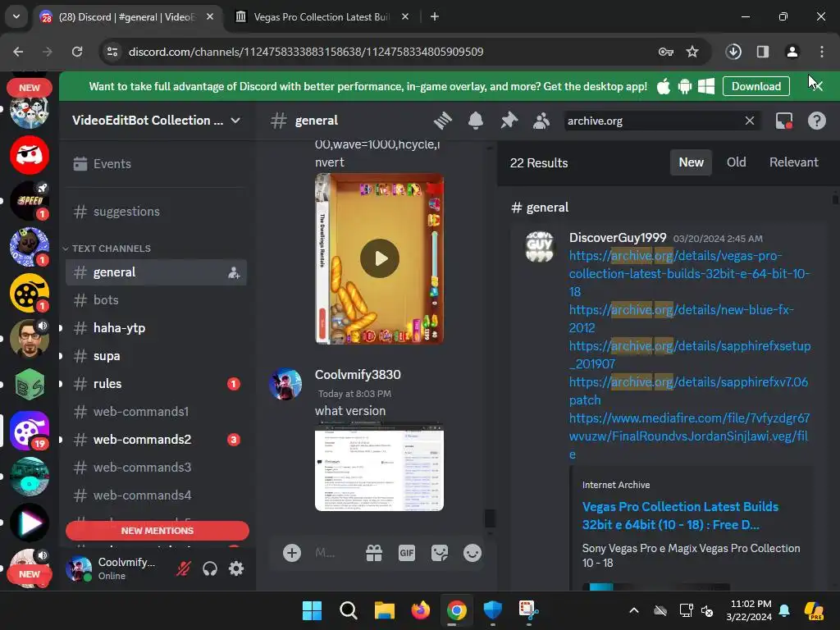Image resolution: width=840 pixels, height=630 pixels.
Task: Sort search results by New
Action: pos(691,162)
